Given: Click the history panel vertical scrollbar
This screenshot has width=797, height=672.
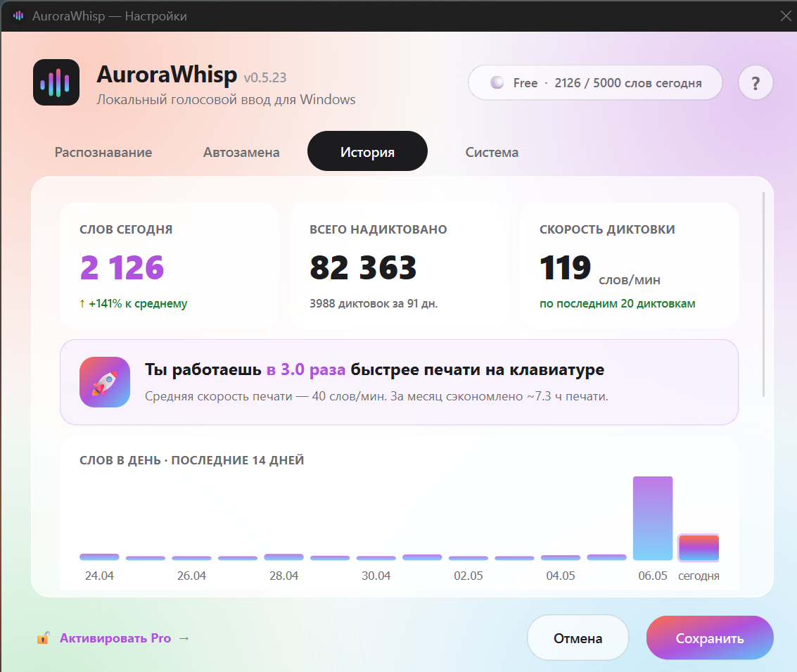Looking at the screenshot, I should tap(763, 295).
